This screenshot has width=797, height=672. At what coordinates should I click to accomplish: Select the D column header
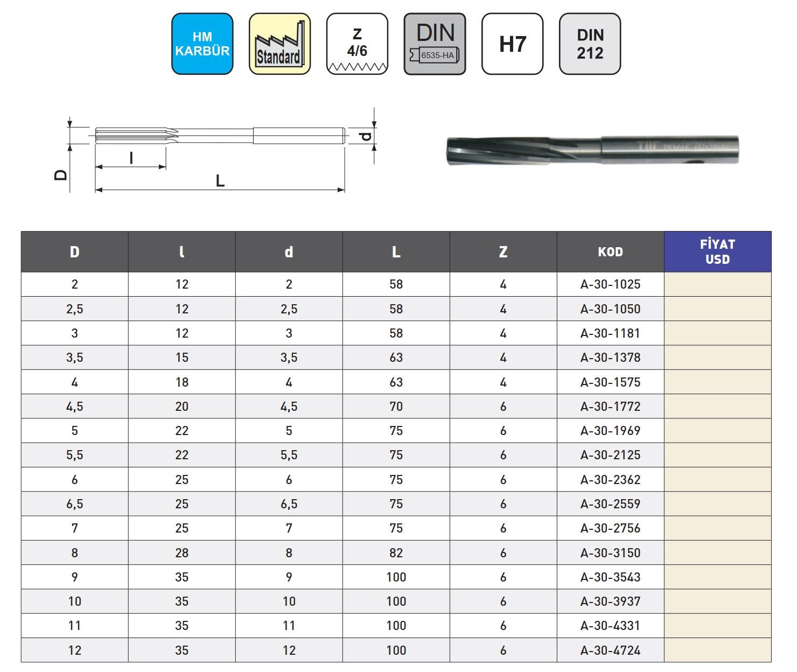click(x=75, y=252)
